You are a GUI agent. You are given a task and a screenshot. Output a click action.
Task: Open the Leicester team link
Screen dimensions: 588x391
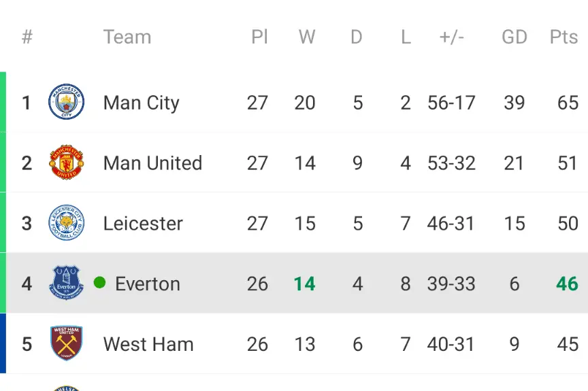(x=143, y=223)
